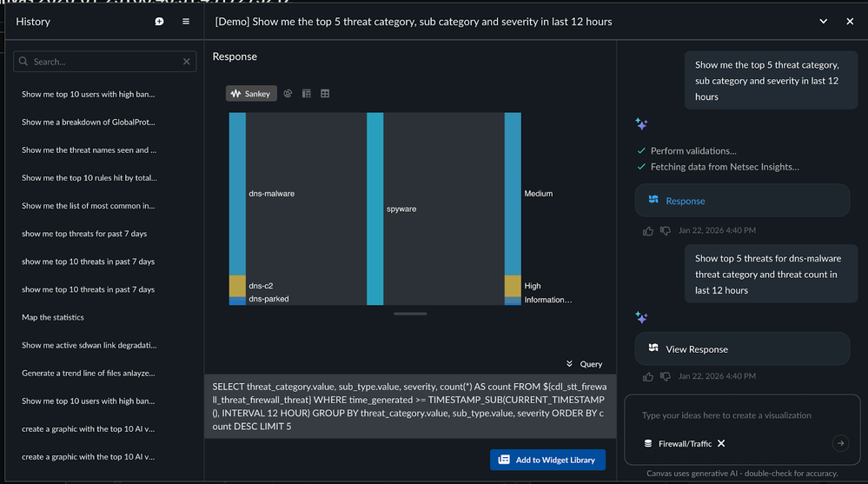Start a new chat in History
Screen dimensions: 868x484
(159, 22)
